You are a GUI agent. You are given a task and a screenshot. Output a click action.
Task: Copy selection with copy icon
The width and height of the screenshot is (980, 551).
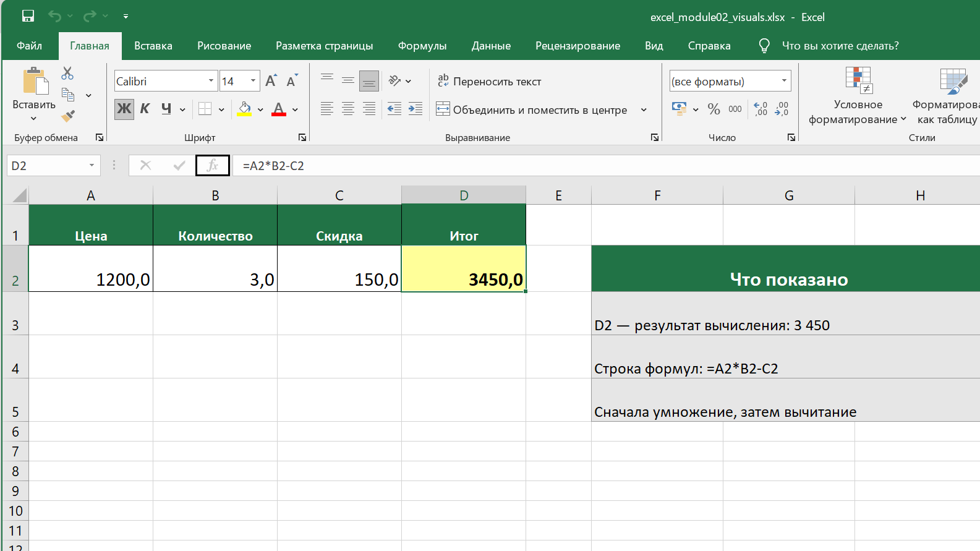coord(68,95)
